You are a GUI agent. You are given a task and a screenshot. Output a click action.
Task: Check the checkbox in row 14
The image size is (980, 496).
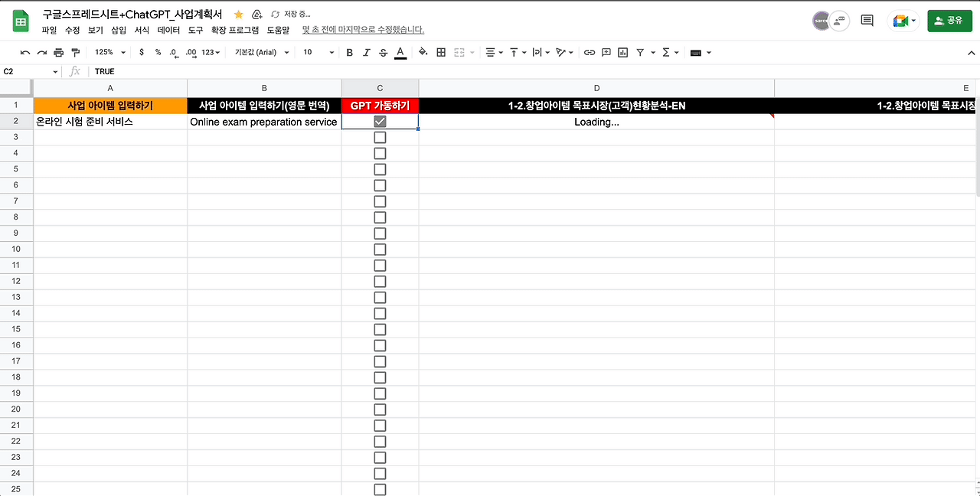[x=380, y=314]
